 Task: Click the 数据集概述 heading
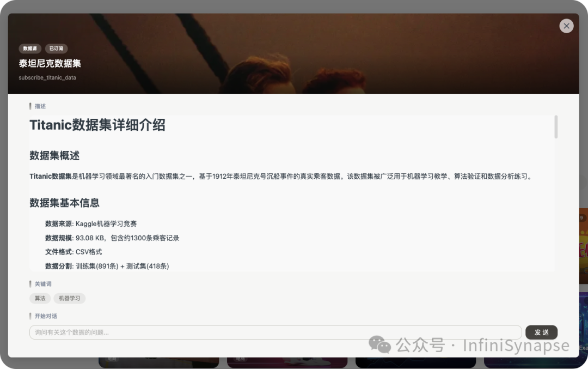click(55, 155)
